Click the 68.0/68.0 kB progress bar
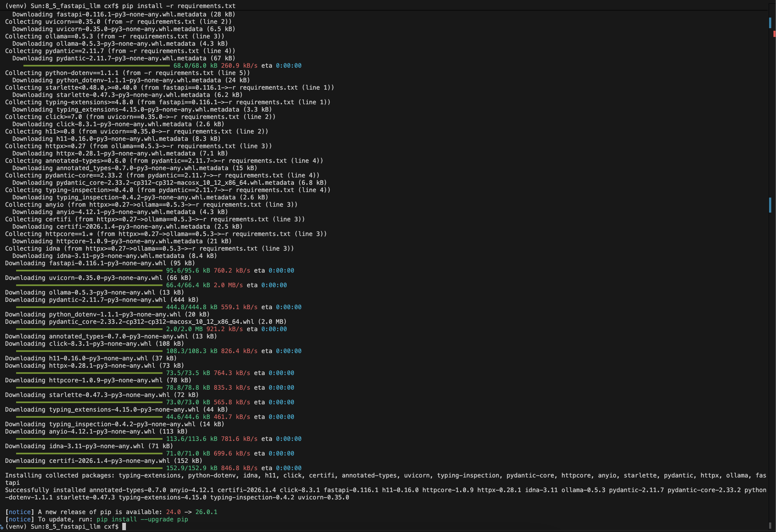776x532 pixels. 96,66
